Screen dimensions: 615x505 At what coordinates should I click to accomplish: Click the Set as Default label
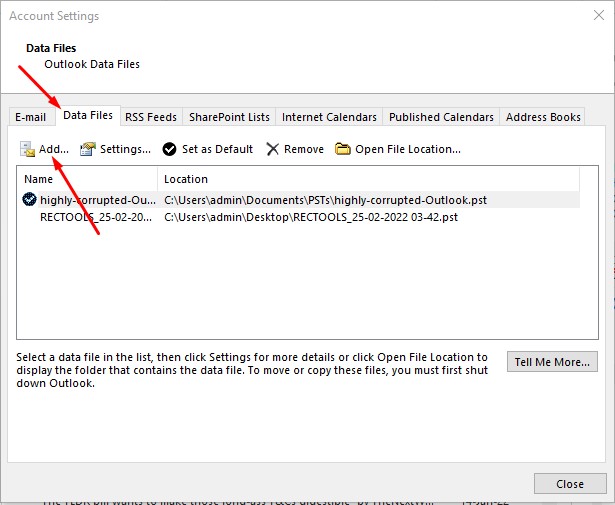pyautogui.click(x=217, y=149)
